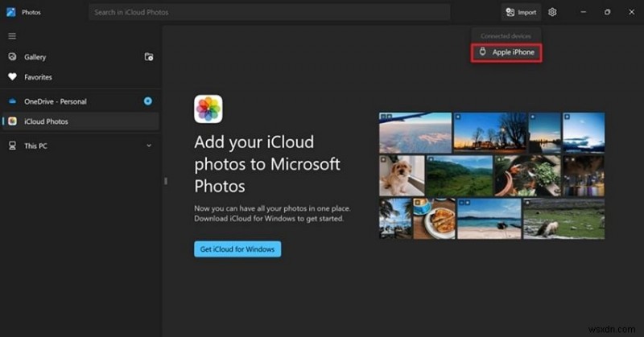Click the beach with boat thumbnail
This screenshot has width=644, height=337.
click(x=489, y=219)
